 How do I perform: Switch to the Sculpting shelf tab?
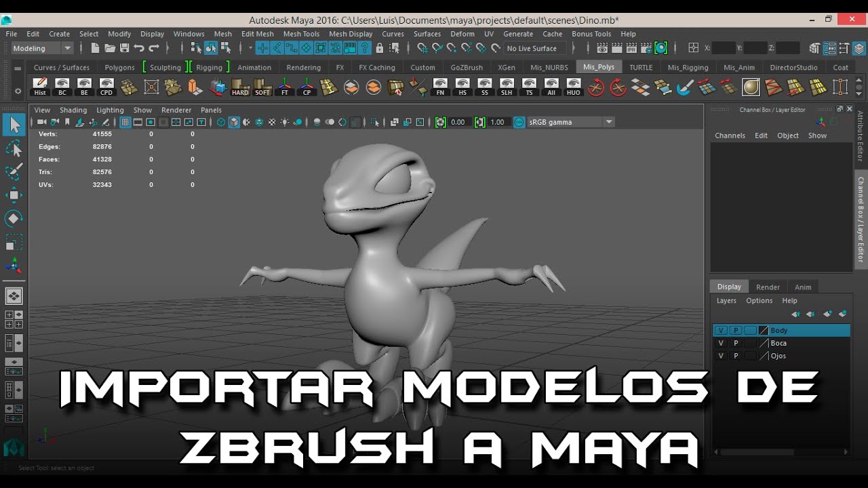tap(165, 68)
